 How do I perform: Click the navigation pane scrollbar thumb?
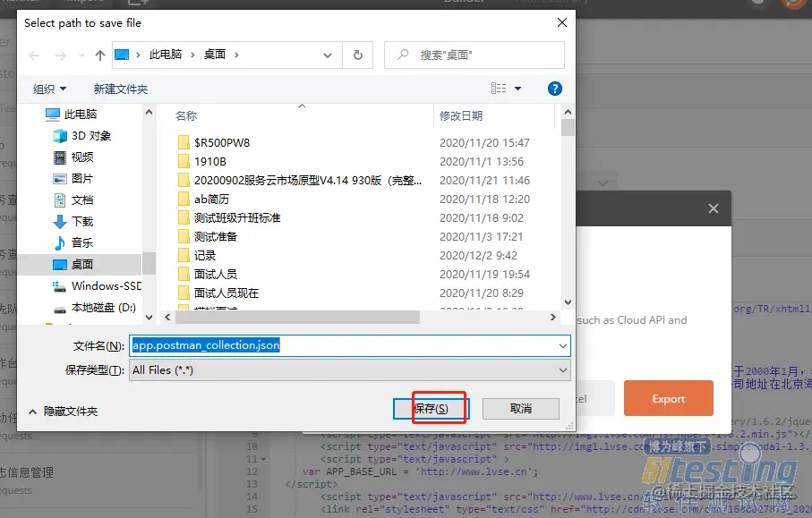[150, 263]
